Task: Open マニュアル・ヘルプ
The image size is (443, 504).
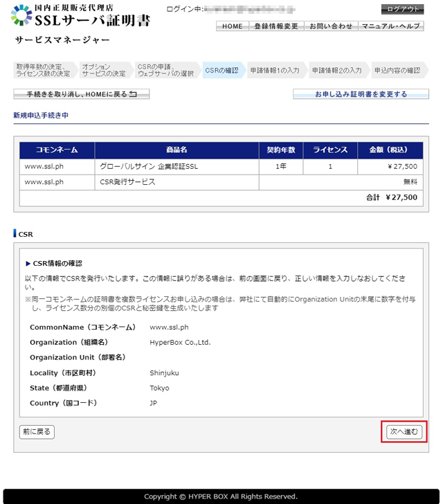Action: (x=390, y=26)
